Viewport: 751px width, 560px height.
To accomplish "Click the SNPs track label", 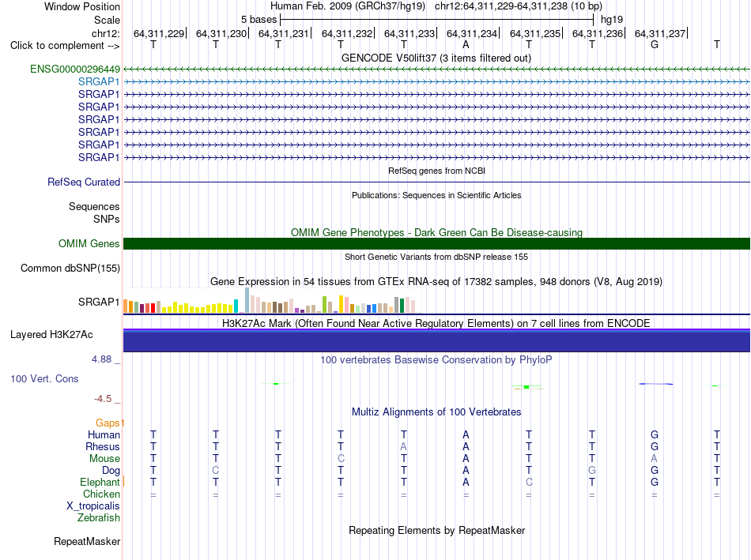I will 107,219.
